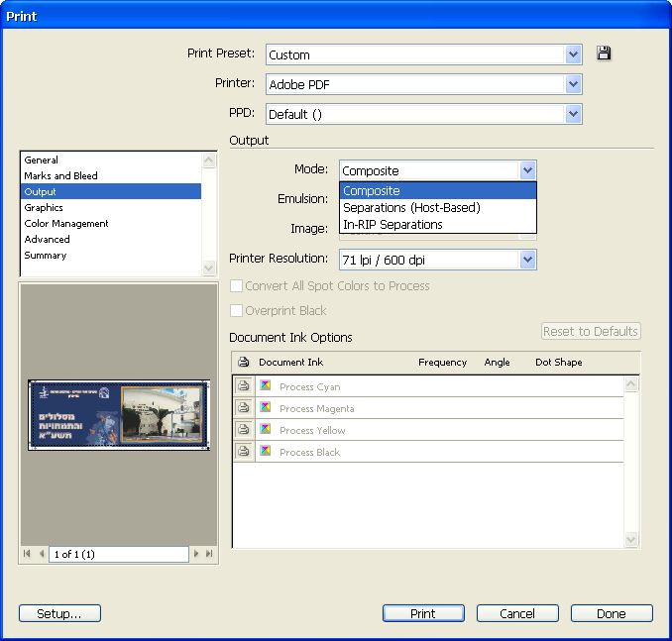Viewport: 672px width, 641px height.
Task: Toggle printer icon for Process Magenta ink
Action: 243,408
